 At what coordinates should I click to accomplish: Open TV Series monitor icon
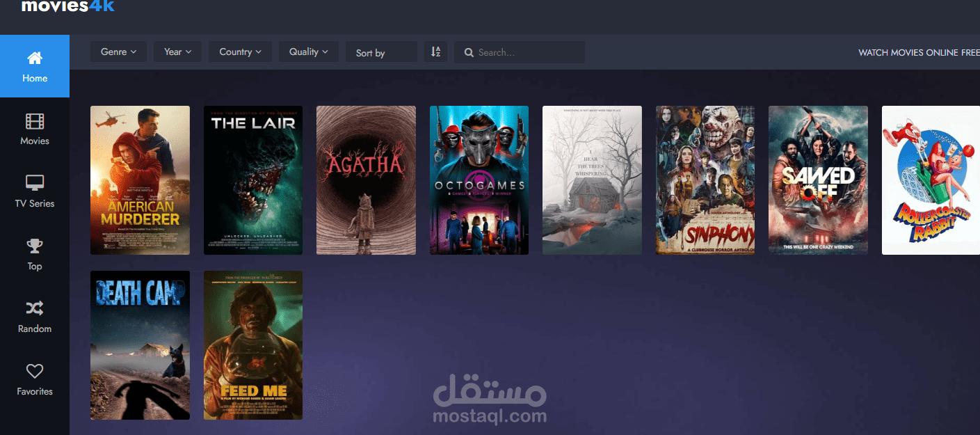(x=35, y=184)
